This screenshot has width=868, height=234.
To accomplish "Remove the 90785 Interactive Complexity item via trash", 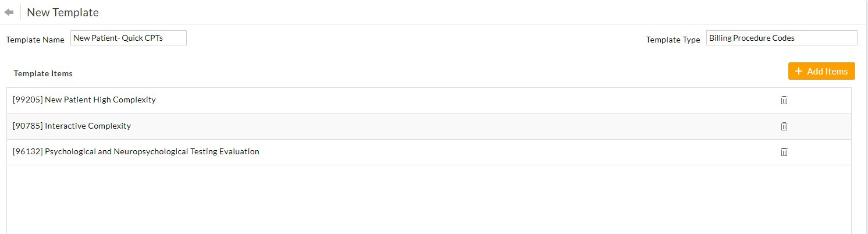I will tap(784, 126).
